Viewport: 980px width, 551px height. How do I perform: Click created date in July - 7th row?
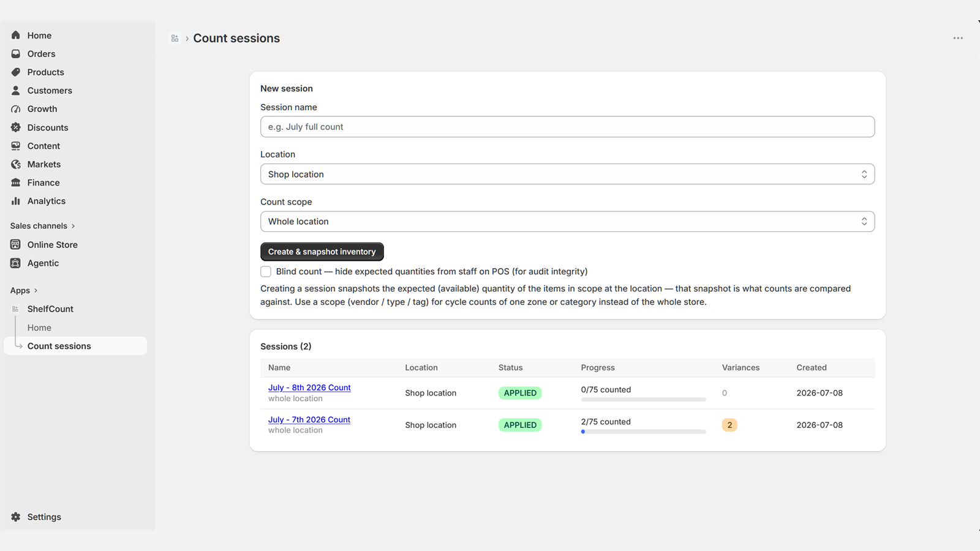(x=820, y=425)
